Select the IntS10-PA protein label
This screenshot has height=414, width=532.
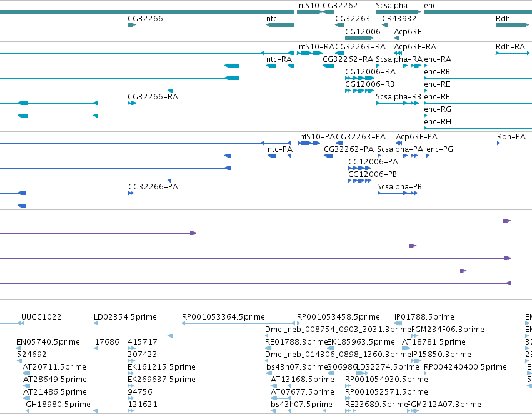pos(316,137)
